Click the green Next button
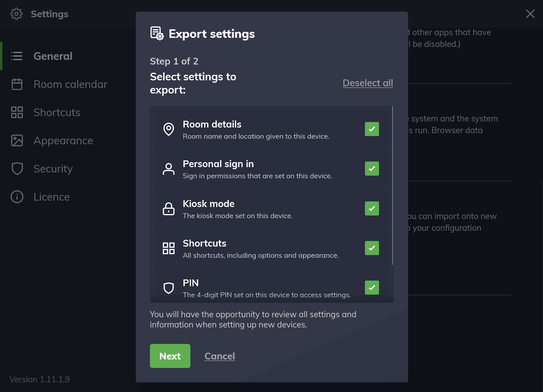Image resolution: width=543 pixels, height=392 pixels. pos(170,356)
